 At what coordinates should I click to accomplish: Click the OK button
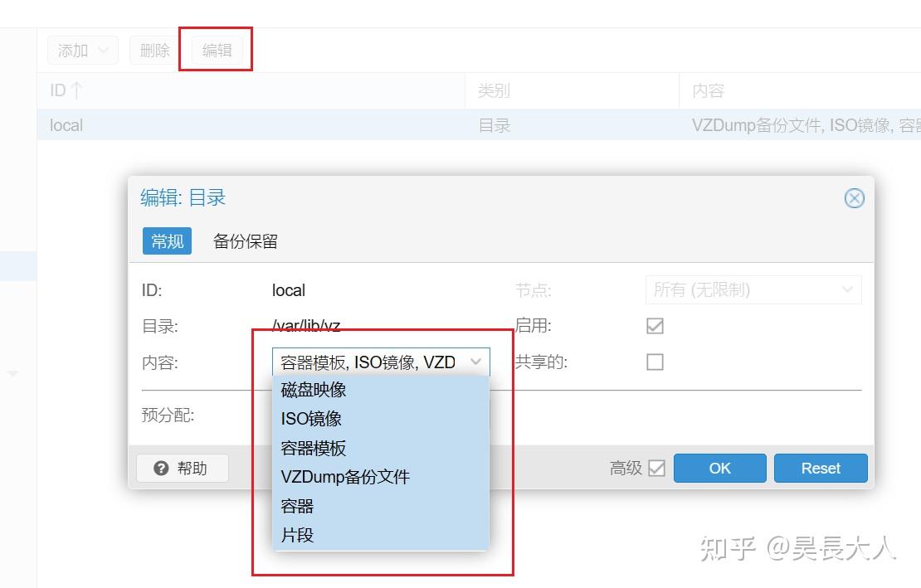(719, 468)
